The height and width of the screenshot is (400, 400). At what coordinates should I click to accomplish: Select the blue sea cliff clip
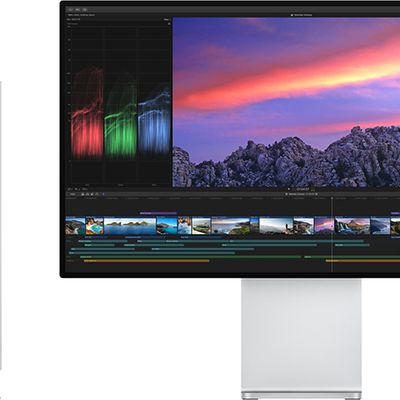167,226
